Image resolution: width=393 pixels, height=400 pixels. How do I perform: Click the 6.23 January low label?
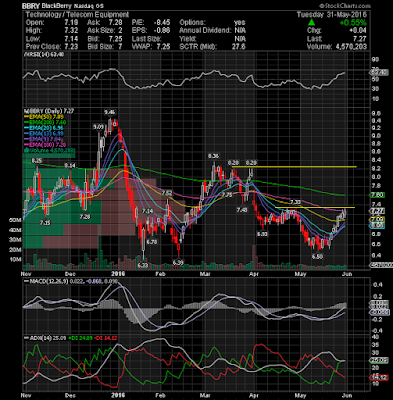click(x=142, y=265)
